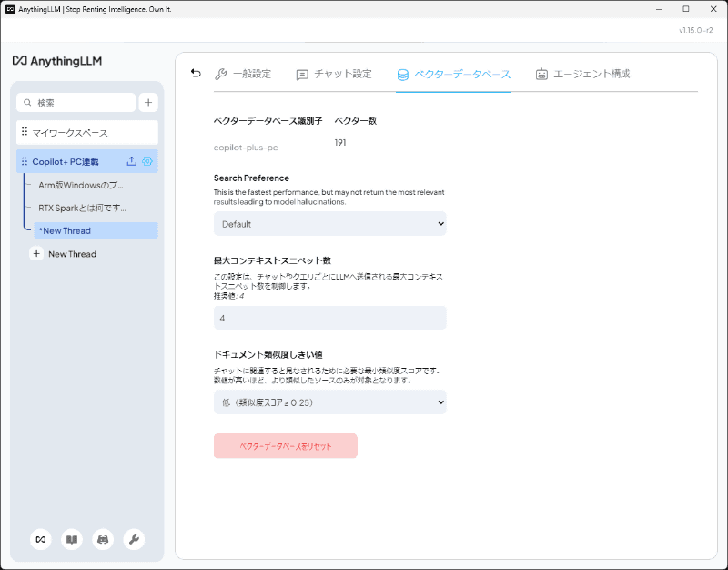This screenshot has height=570, width=728.
Task: Open the Discord icon in the sidebar
Action: click(x=103, y=539)
